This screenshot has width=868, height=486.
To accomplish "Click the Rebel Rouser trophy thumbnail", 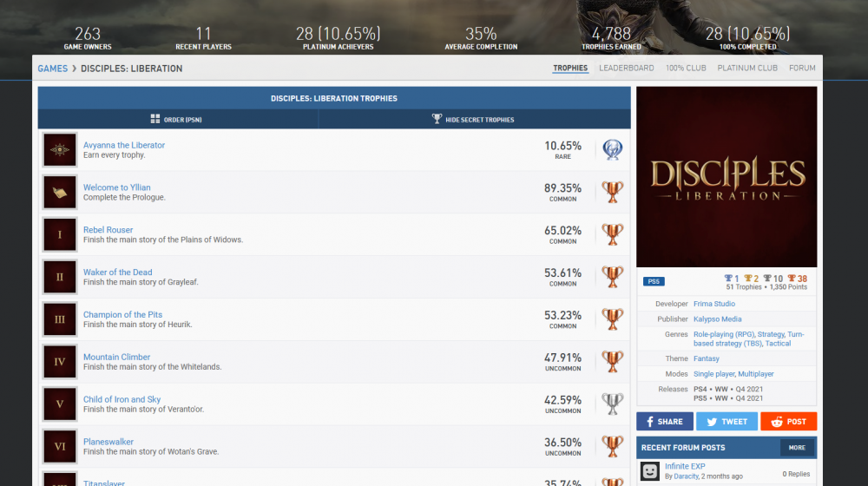I will click(x=60, y=234).
